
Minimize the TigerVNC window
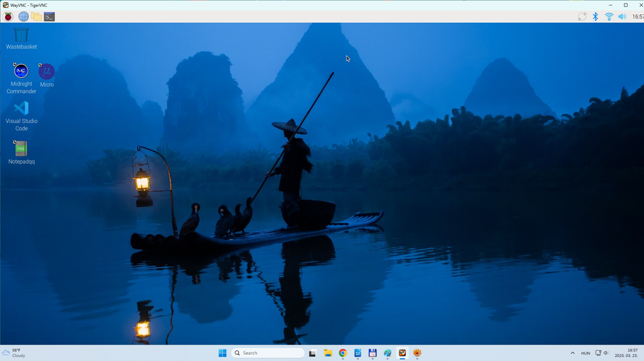click(x=610, y=5)
